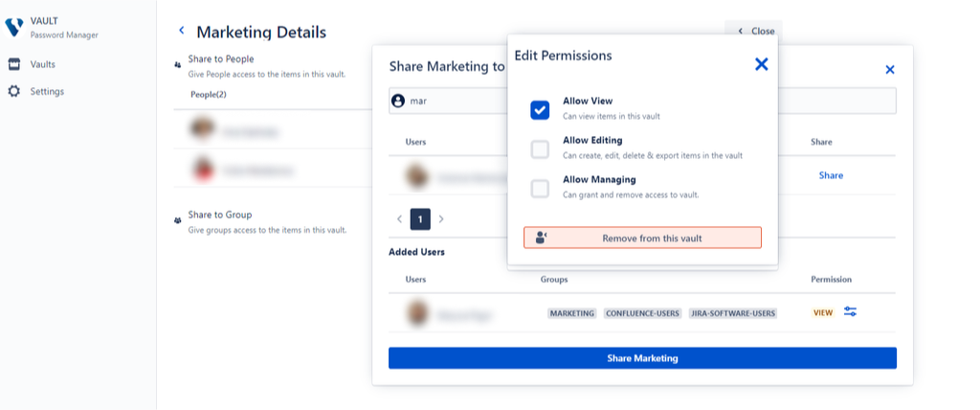
Task: Close the Share Marketing dialog with the X icon
Action: (889, 70)
